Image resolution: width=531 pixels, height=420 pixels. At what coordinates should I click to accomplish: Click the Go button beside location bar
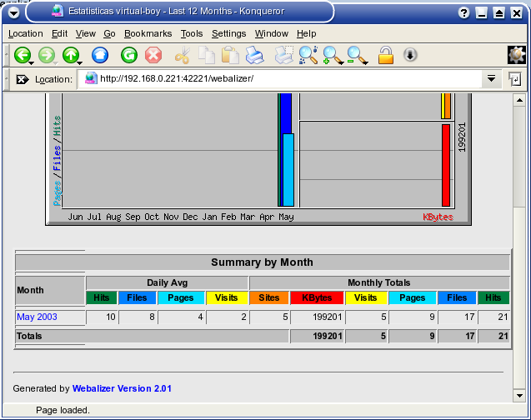pyautogui.click(x=515, y=79)
